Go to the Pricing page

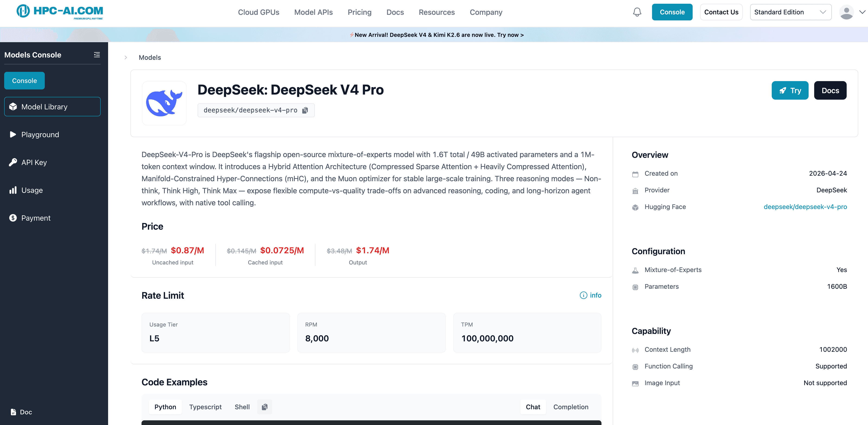click(360, 12)
